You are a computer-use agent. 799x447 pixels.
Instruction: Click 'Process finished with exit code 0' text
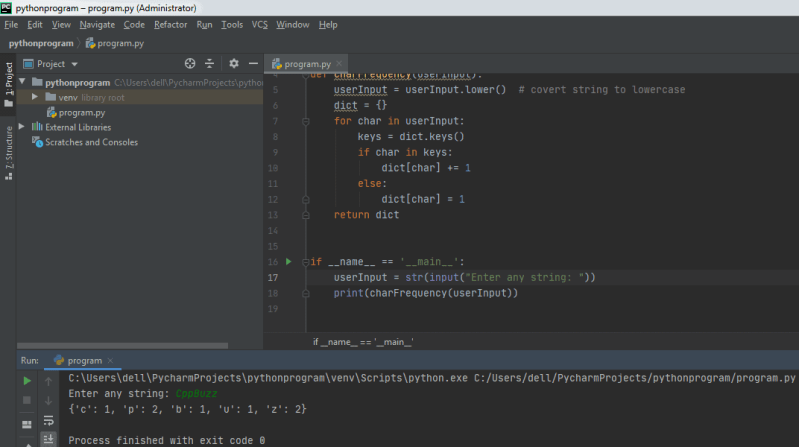click(167, 440)
